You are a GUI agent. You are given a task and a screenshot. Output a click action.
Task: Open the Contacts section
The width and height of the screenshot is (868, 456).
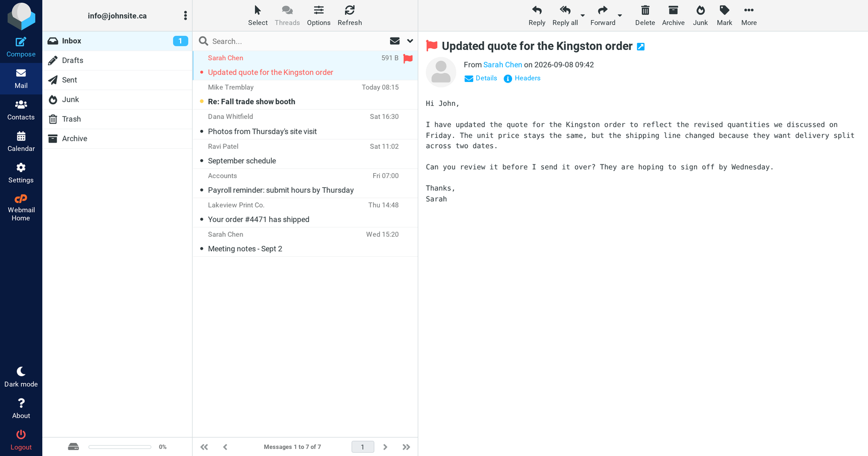[x=21, y=110]
